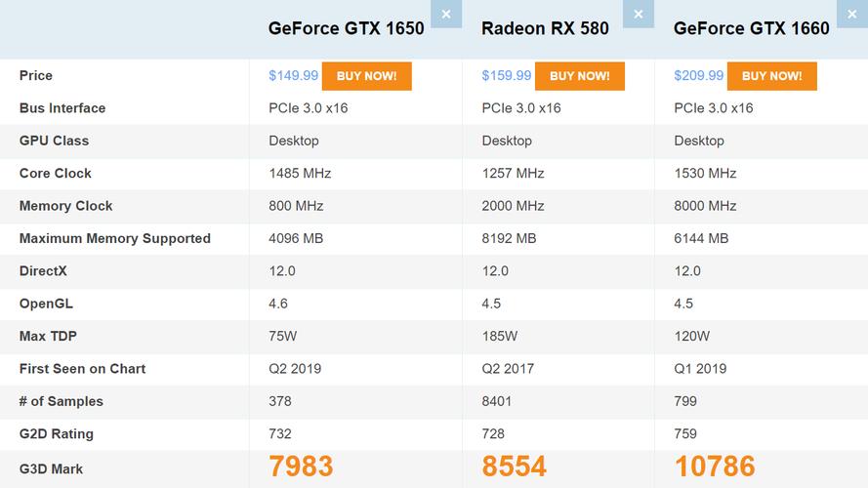
Task: Click the 8554 G3D Mark score
Action: coord(514,468)
